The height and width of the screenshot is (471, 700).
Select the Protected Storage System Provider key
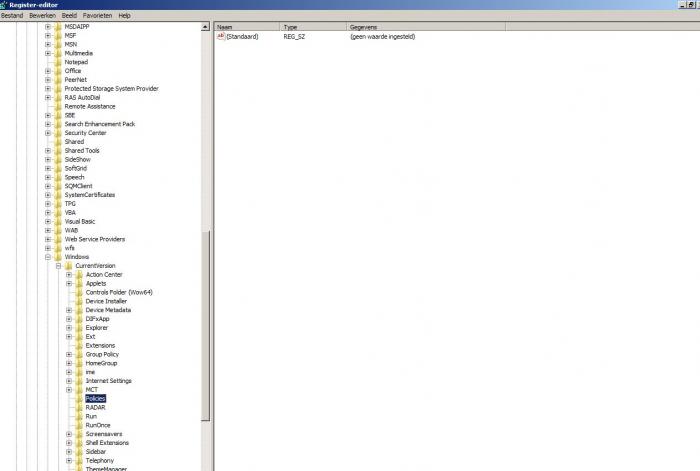point(111,88)
